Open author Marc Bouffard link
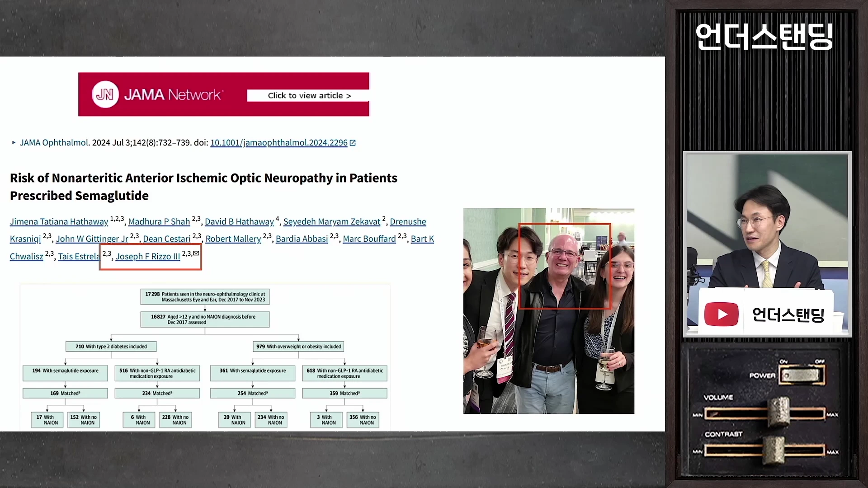This screenshot has width=868, height=488. (369, 239)
